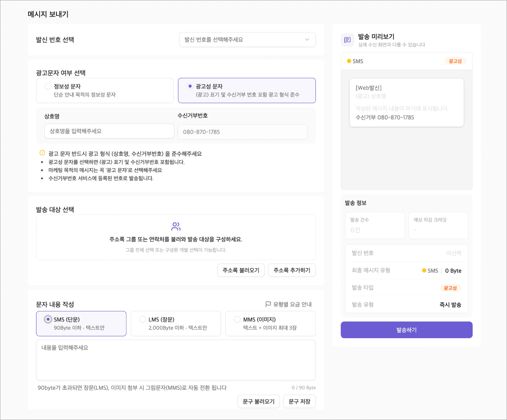Image resolution: width=507 pixels, height=420 pixels.
Task: Click 수신거부번호 서비스에 등록된 번호로 발송됩니다 bullet
Action: point(101,178)
